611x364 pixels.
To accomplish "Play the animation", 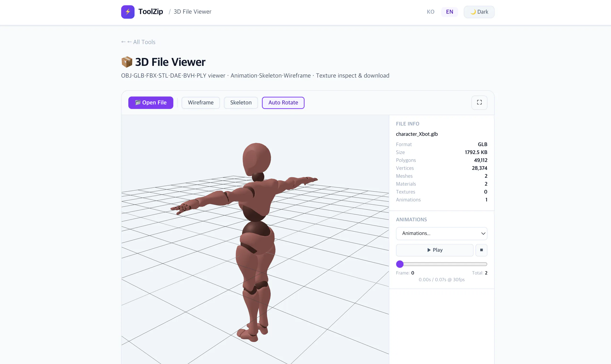I will (435, 250).
